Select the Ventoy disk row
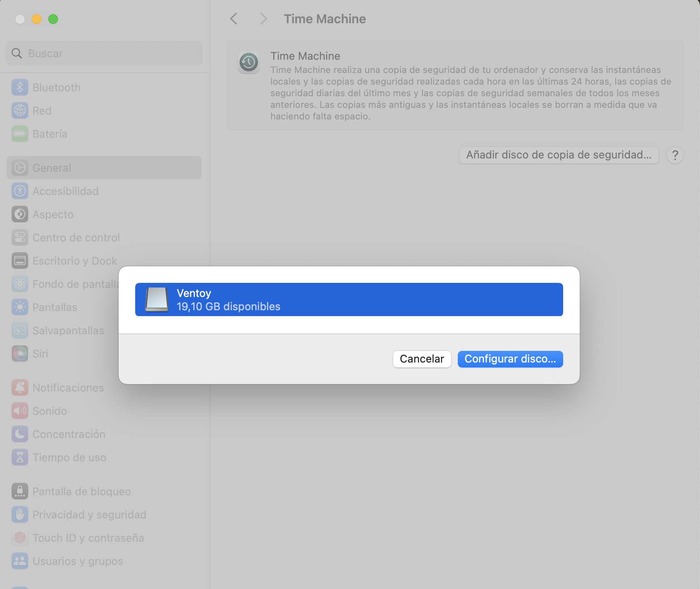 [x=349, y=299]
